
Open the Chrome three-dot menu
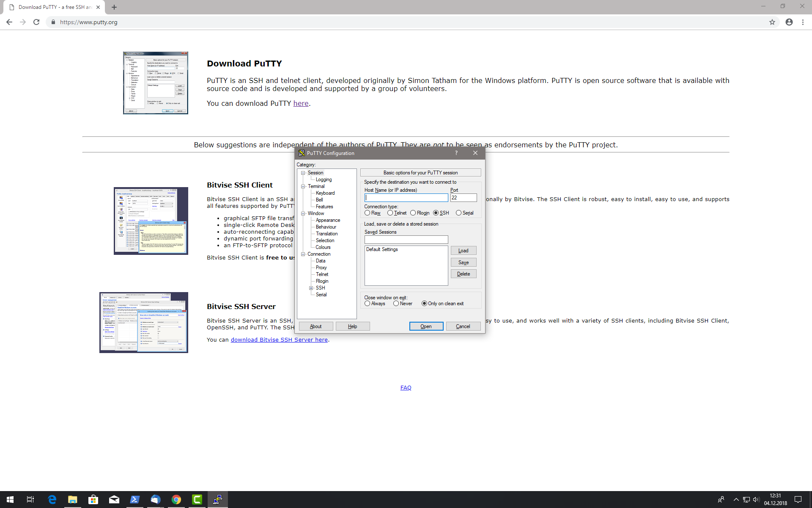click(x=803, y=22)
